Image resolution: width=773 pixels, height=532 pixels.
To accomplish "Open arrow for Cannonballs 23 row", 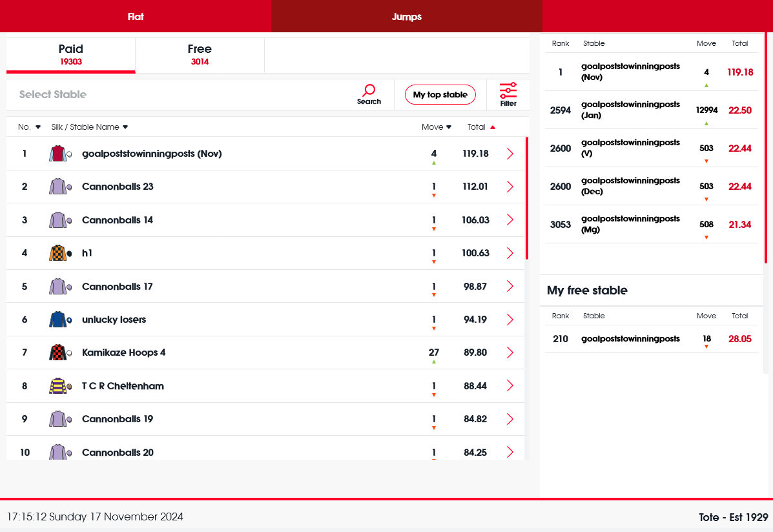I will coord(510,187).
